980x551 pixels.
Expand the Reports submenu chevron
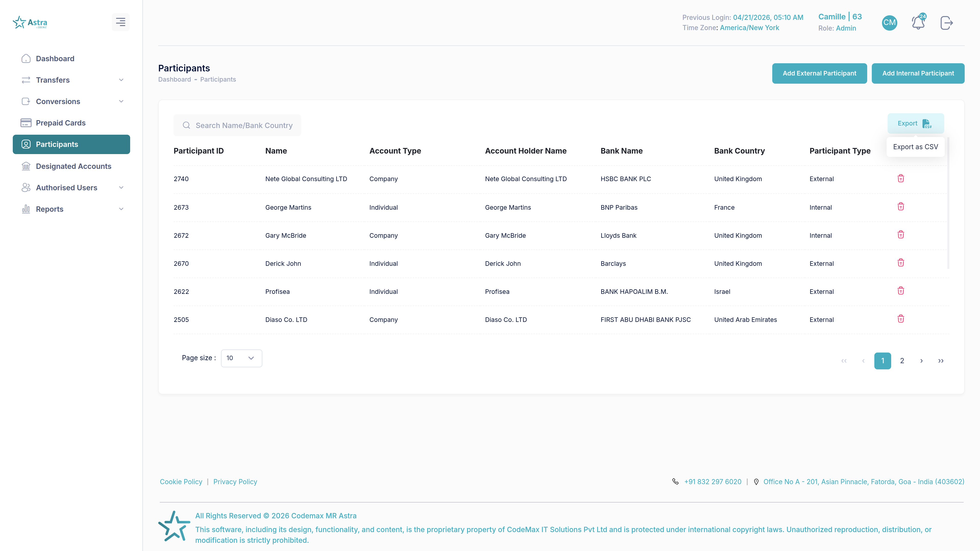[x=121, y=209]
